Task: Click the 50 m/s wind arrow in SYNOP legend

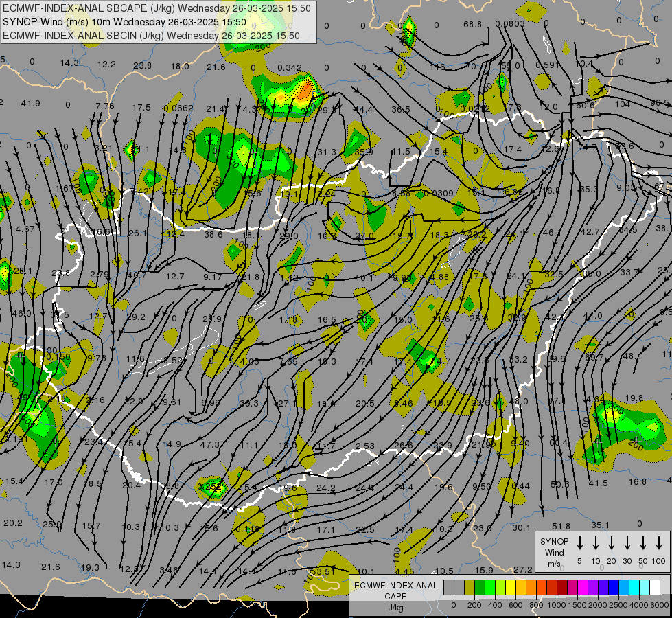Action: click(643, 543)
